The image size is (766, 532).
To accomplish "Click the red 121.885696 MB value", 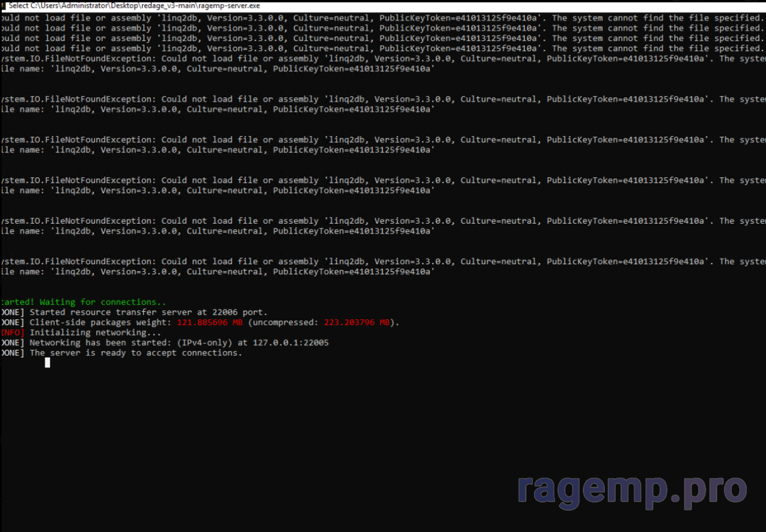I will pos(210,322).
